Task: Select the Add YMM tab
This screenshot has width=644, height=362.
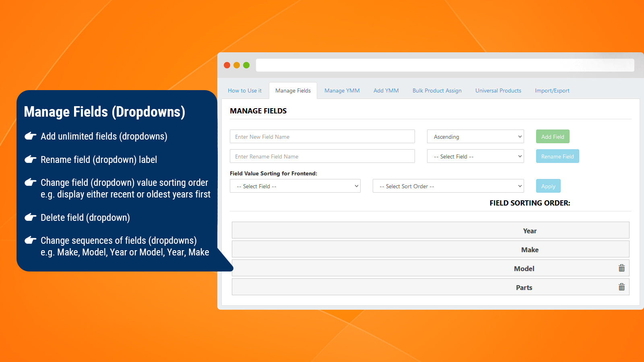Action: (386, 90)
